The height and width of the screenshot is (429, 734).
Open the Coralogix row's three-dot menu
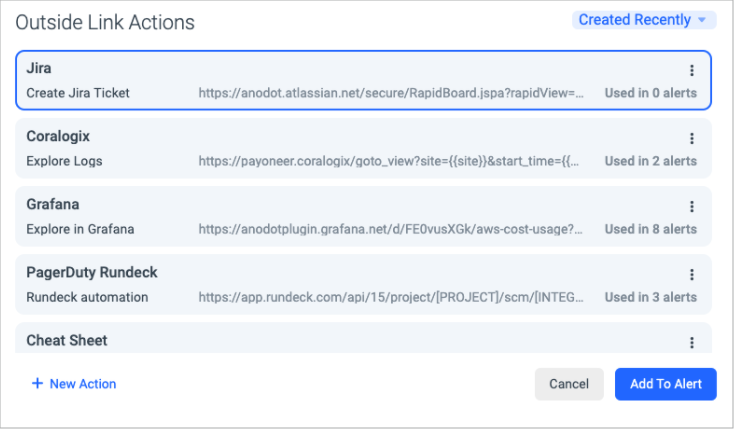coord(691,138)
